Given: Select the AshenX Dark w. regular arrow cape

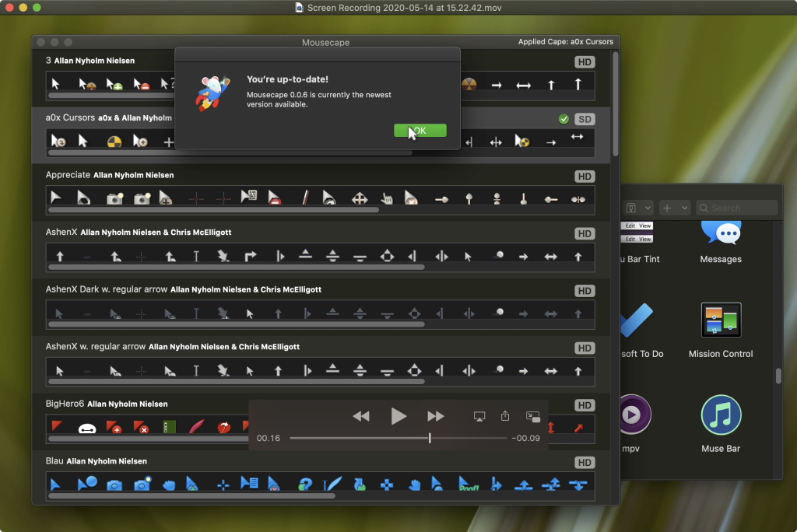Looking at the screenshot, I should pos(106,289).
